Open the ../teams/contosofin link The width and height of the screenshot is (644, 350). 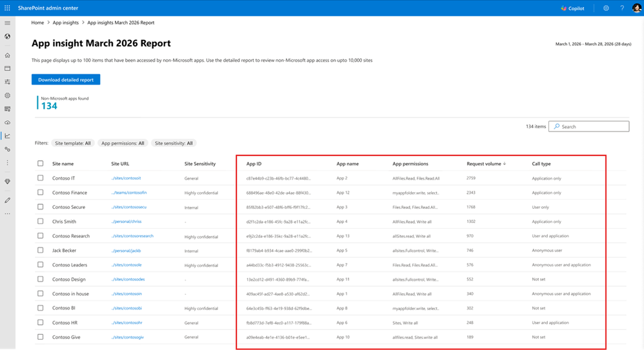pos(129,193)
